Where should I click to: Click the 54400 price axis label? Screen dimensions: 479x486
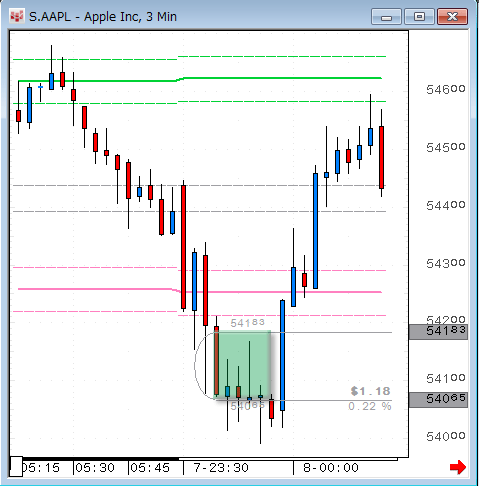tap(446, 205)
